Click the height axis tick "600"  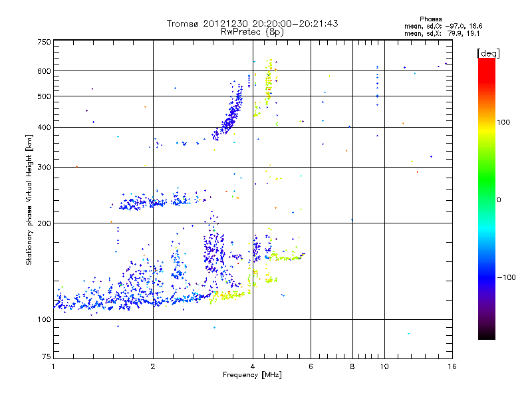[45, 71]
